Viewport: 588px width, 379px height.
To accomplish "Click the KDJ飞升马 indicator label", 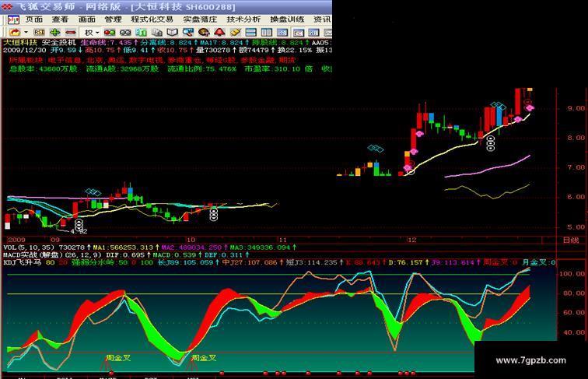I will [22, 263].
